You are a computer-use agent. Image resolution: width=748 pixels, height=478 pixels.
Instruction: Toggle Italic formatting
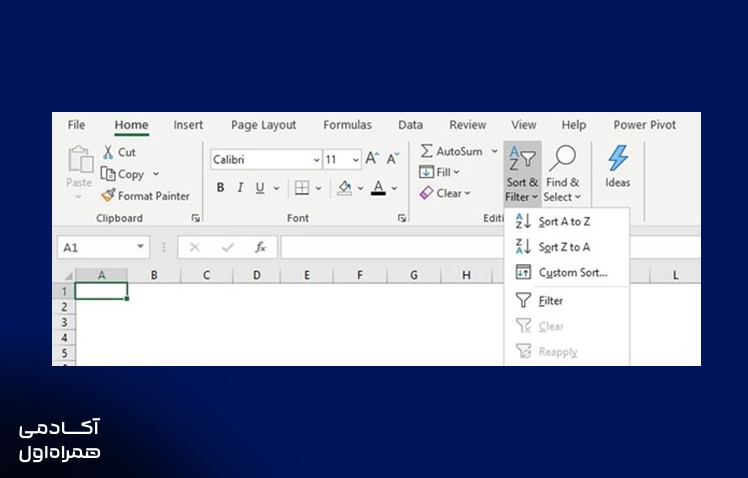(240, 187)
